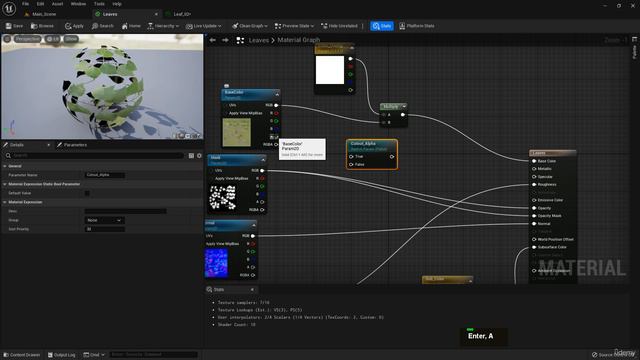The image size is (640, 360).
Task: Toggle the Stats button
Action: (382, 26)
